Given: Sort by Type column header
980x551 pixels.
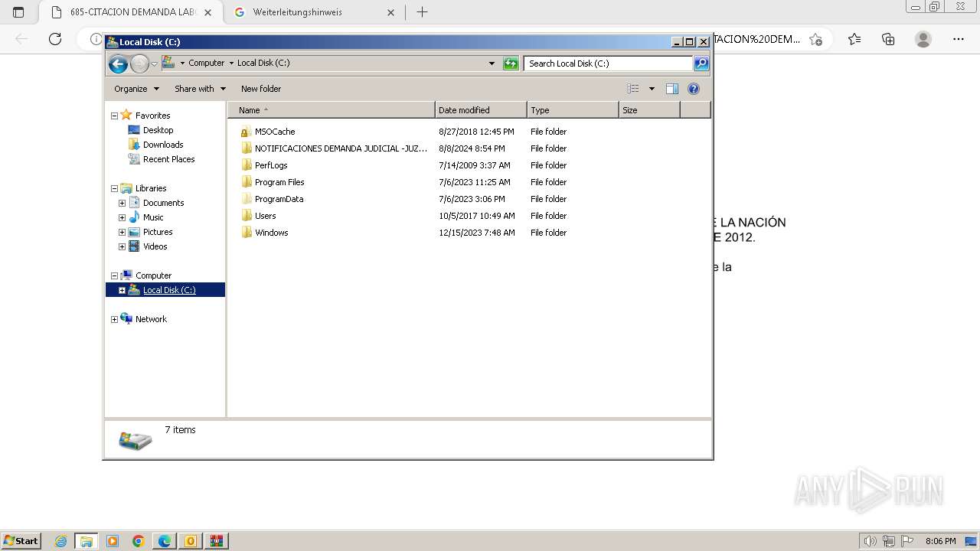Looking at the screenshot, I should (x=573, y=110).
